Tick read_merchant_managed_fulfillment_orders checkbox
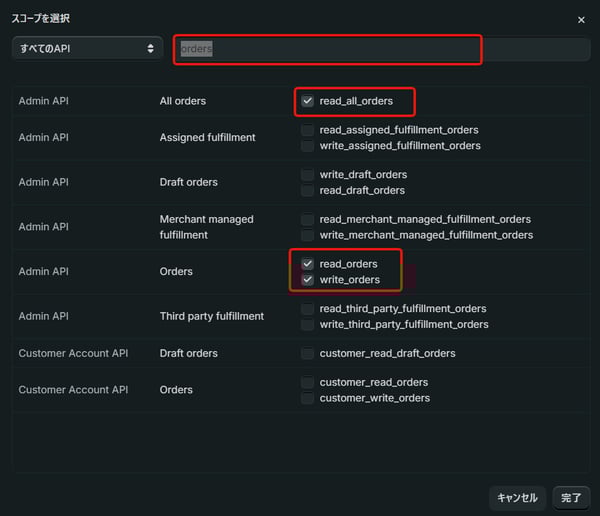This screenshot has height=516, width=600. [308, 219]
